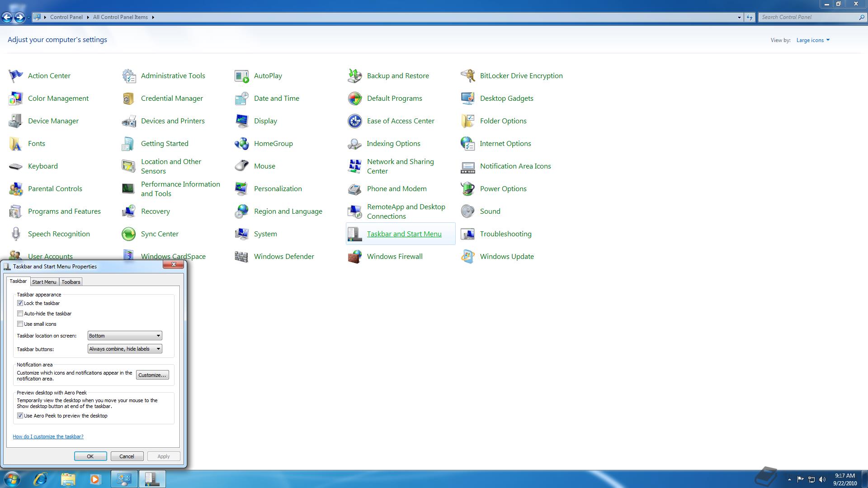
Task: Open the Windows Update link
Action: (507, 256)
